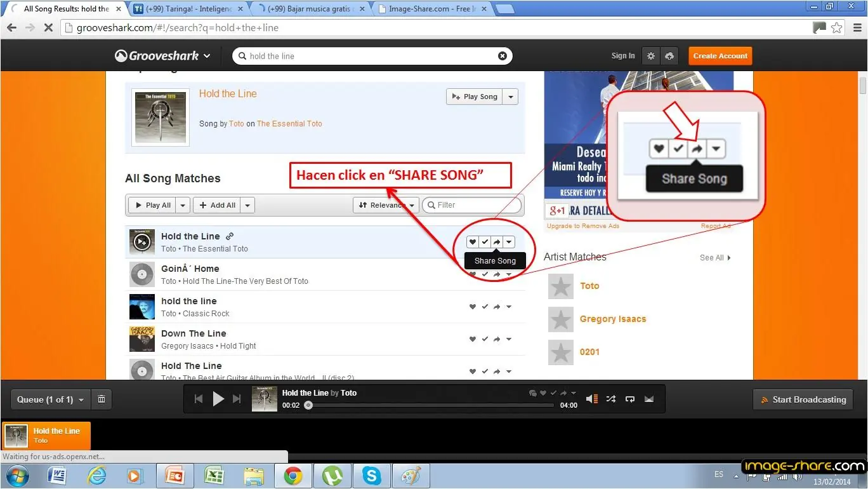Open the Play All dropdown arrow
The image size is (868, 489).
[183, 205]
